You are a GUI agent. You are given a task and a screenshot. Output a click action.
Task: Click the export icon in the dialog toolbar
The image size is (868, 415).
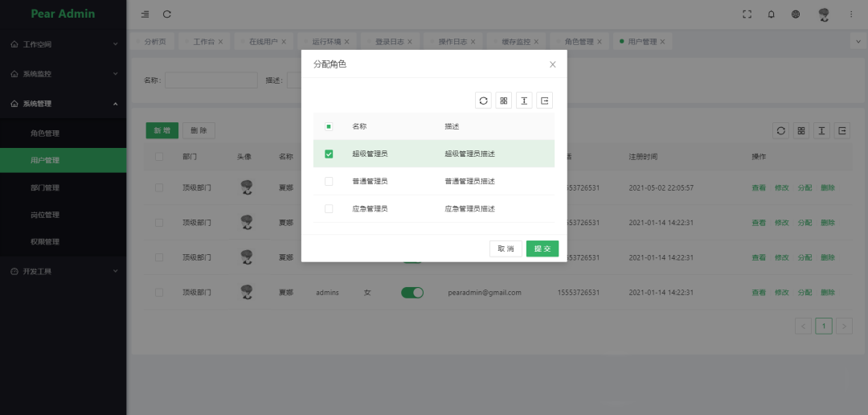tap(545, 101)
